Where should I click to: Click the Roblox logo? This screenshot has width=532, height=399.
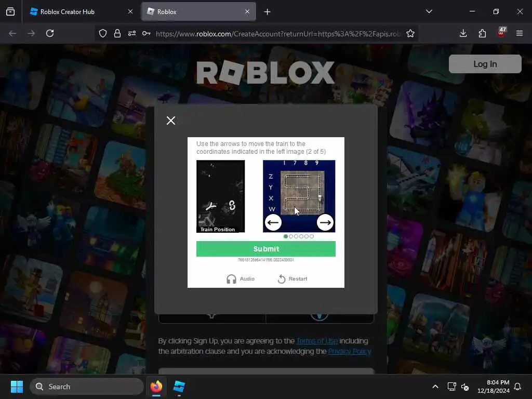[x=265, y=73]
